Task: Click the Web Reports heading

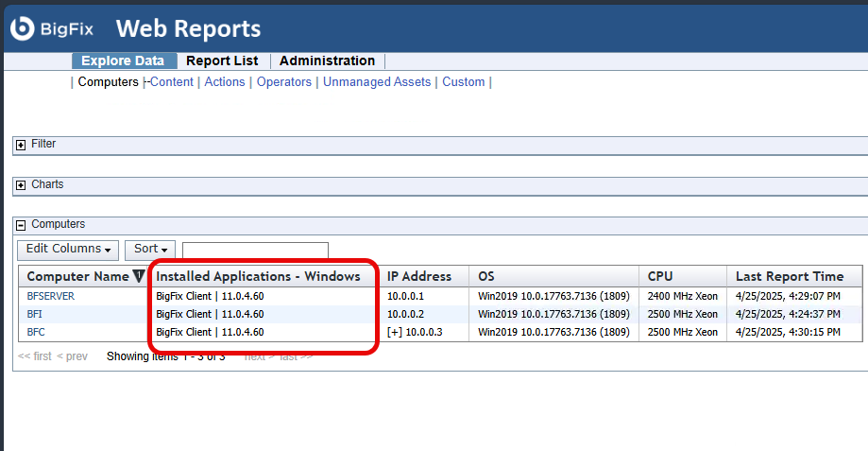Action: 188,28
